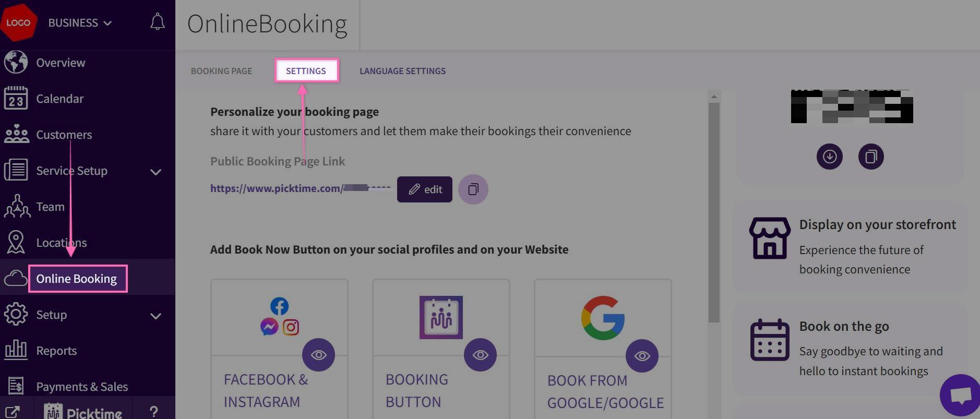This screenshot has height=419, width=980.
Task: Click the edit button for booking link
Action: tap(424, 189)
